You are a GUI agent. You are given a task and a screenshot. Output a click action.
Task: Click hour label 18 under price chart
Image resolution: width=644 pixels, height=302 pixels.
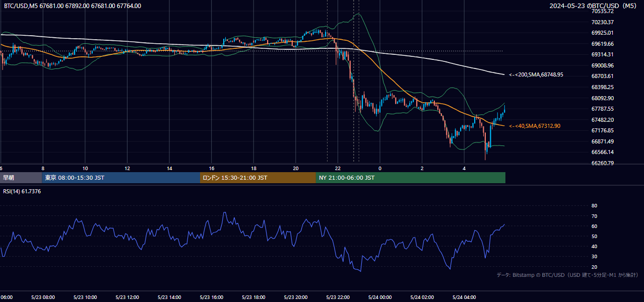pyautogui.click(x=253, y=168)
